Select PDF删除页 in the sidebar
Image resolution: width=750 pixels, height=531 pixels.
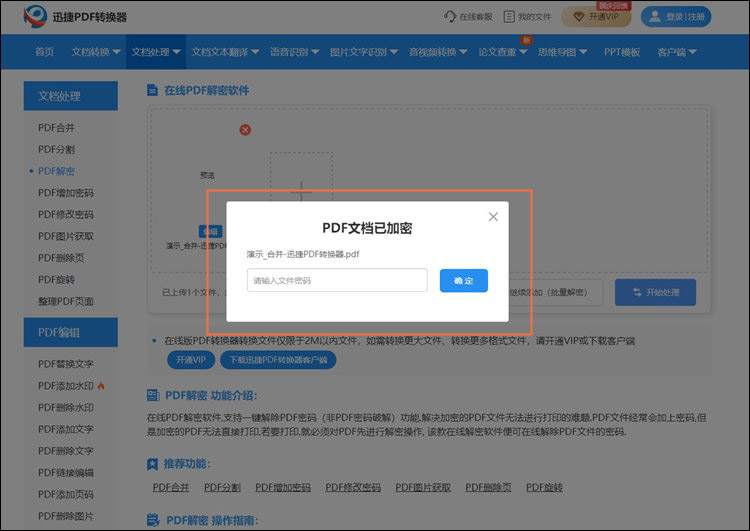(61, 258)
